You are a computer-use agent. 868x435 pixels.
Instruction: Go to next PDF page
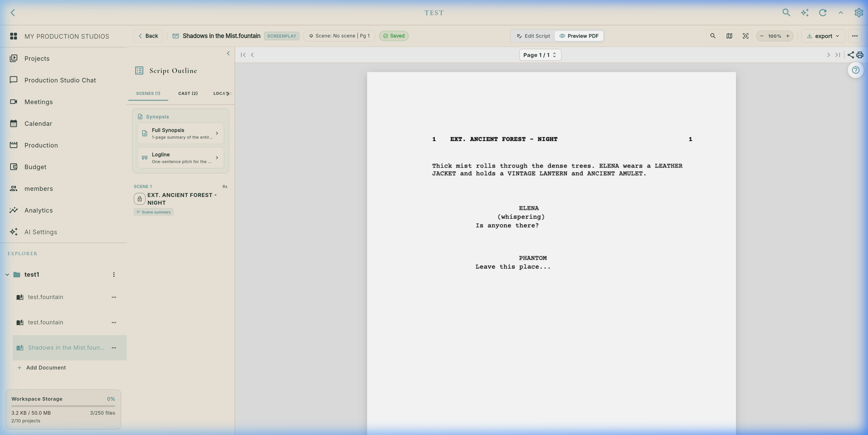coord(829,55)
